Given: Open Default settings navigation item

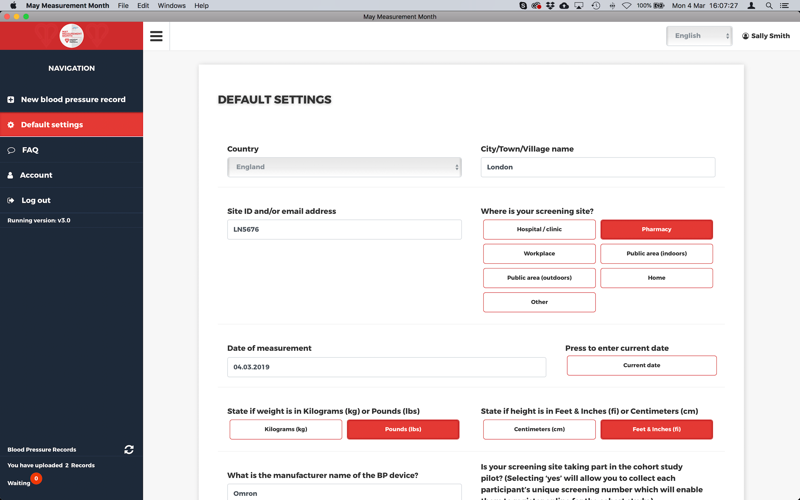Looking at the screenshot, I should pos(71,124).
